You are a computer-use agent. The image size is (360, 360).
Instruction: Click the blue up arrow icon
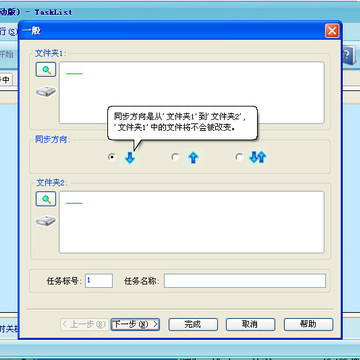click(x=193, y=157)
